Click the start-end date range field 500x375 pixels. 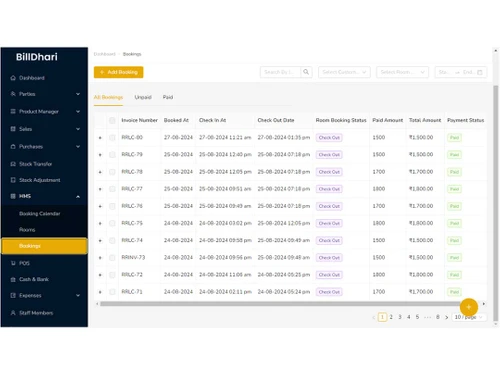[x=461, y=72]
